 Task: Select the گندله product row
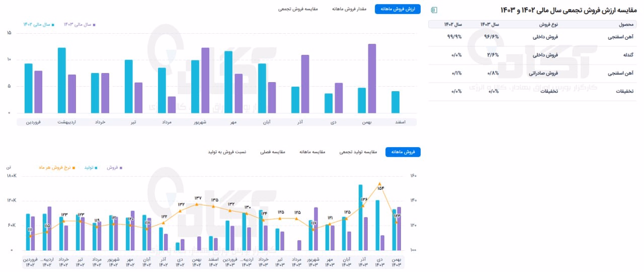coord(532,55)
